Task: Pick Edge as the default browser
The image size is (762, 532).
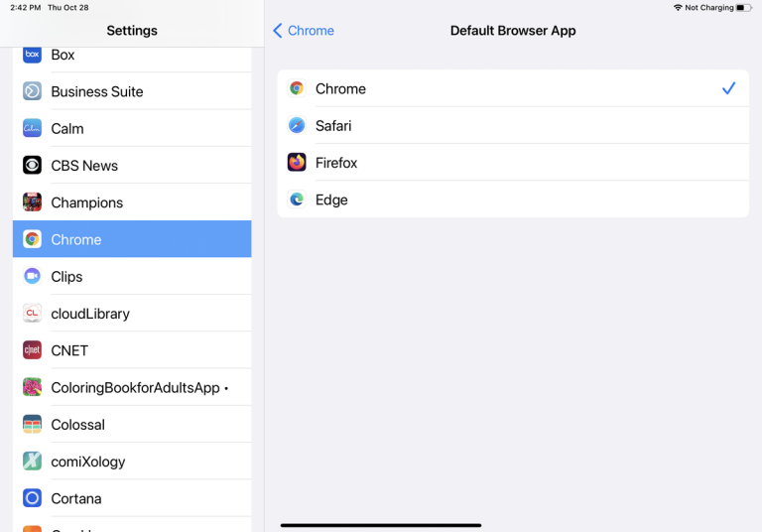Action: click(512, 199)
